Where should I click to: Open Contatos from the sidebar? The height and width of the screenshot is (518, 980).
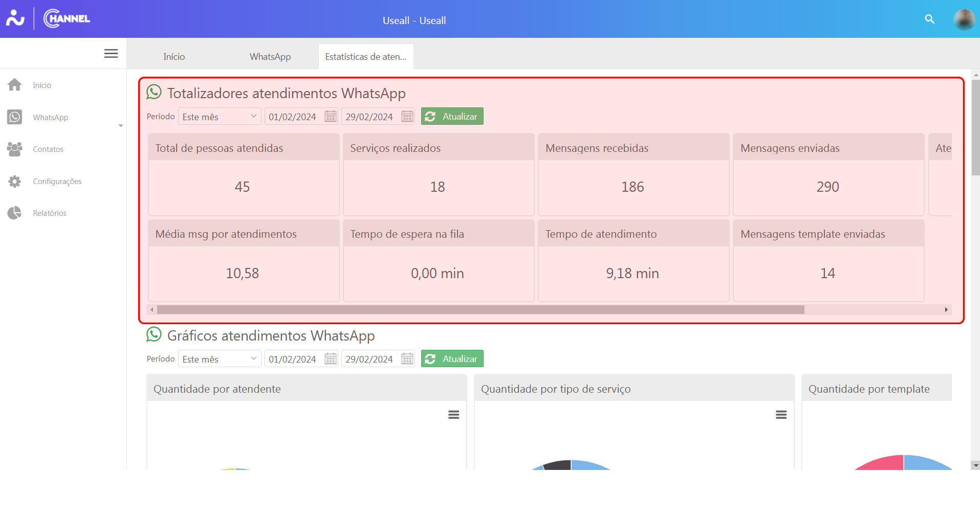(48, 149)
